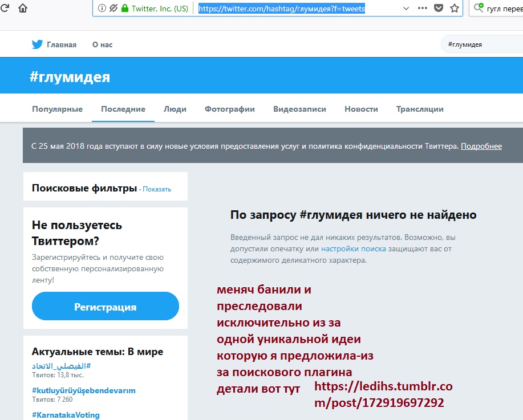
Task: Switch to the Люди tab
Action: pos(175,109)
